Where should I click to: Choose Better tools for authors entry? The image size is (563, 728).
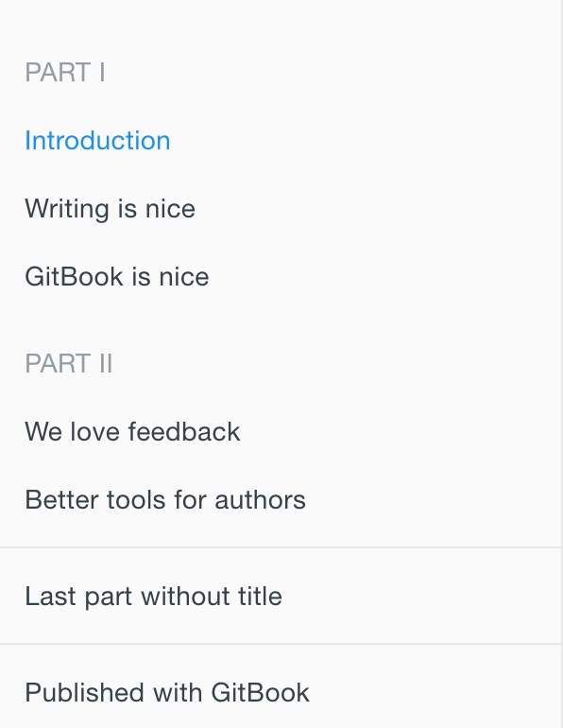point(165,499)
